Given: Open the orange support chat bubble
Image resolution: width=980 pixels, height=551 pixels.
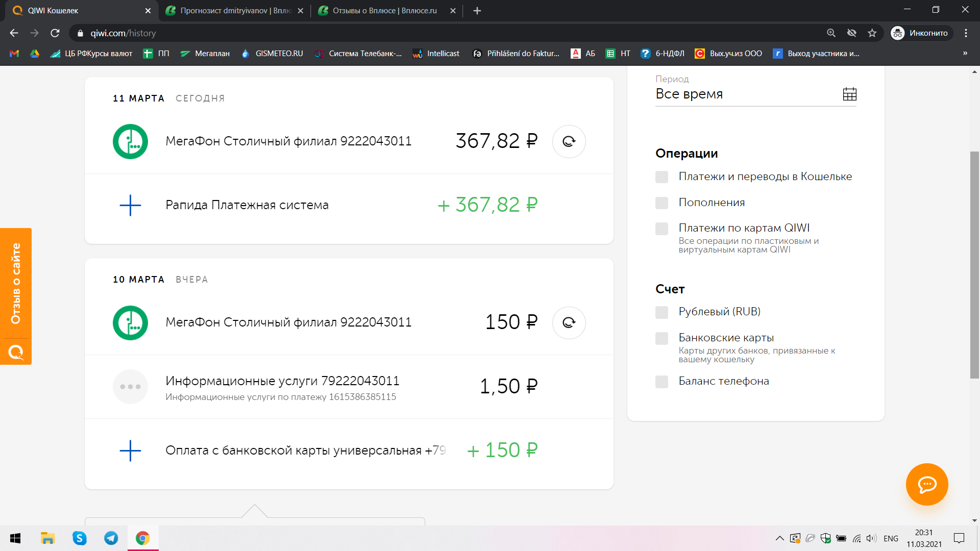Looking at the screenshot, I should click(x=927, y=484).
